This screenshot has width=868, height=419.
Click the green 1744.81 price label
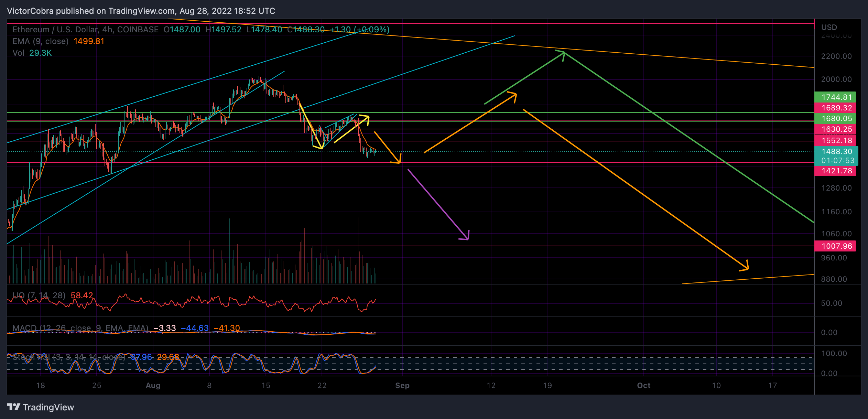click(x=836, y=97)
